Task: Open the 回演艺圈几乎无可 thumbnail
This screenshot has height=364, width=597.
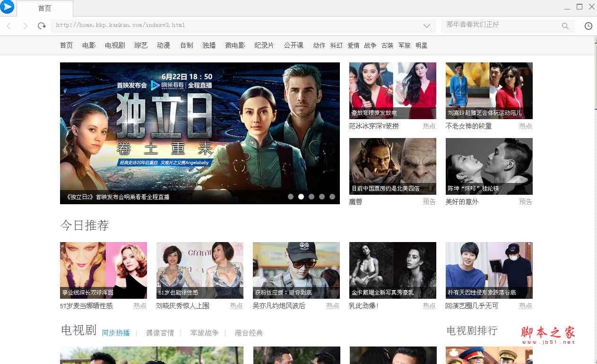Action: pos(489,270)
